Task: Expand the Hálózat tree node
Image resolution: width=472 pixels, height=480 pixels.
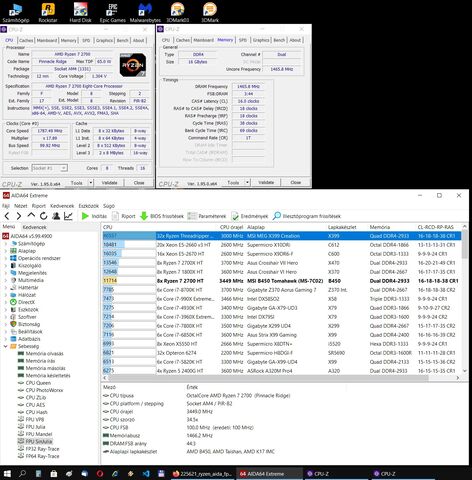Action: pos(5,295)
